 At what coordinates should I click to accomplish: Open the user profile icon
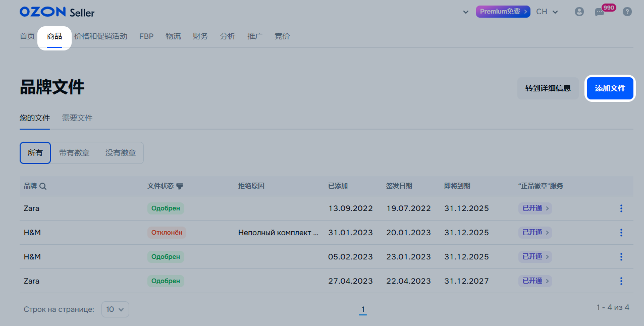point(579,12)
